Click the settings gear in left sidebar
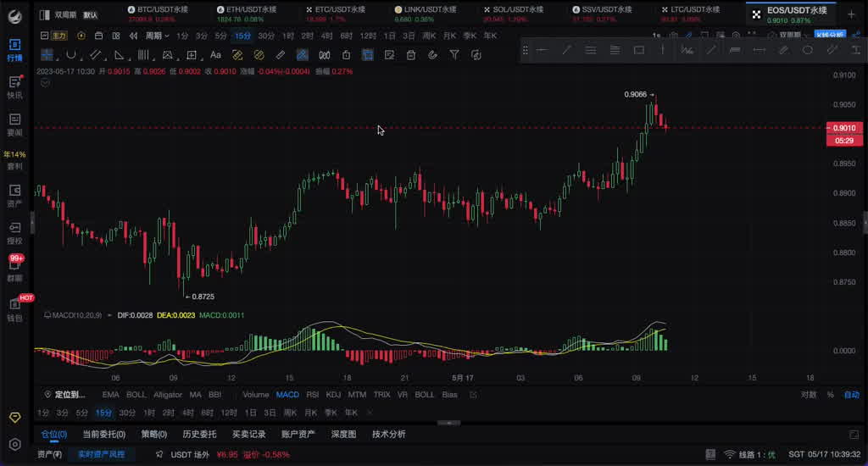The image size is (868, 466). tap(14, 444)
